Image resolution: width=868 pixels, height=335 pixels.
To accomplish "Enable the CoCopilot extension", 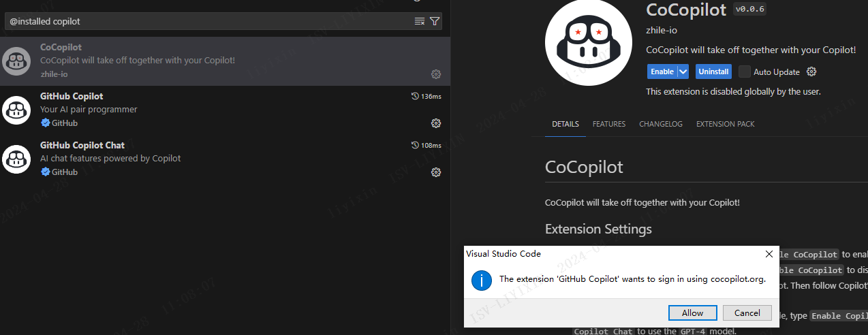I will 662,71.
